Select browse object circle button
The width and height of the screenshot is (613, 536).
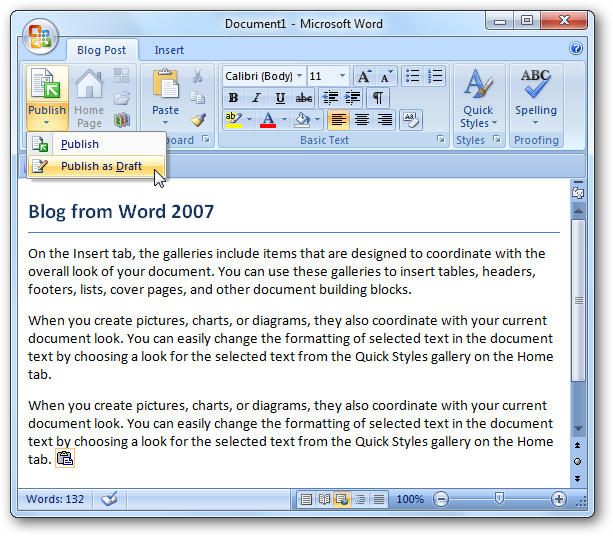pos(577,462)
